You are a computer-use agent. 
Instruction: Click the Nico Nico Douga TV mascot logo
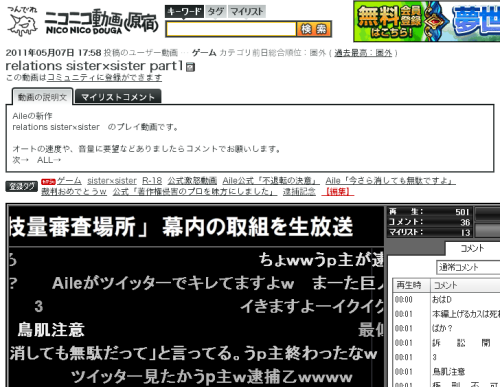tap(23, 22)
